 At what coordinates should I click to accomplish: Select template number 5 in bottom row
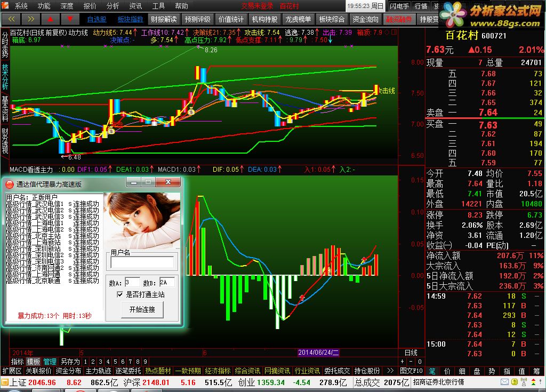click(115, 362)
